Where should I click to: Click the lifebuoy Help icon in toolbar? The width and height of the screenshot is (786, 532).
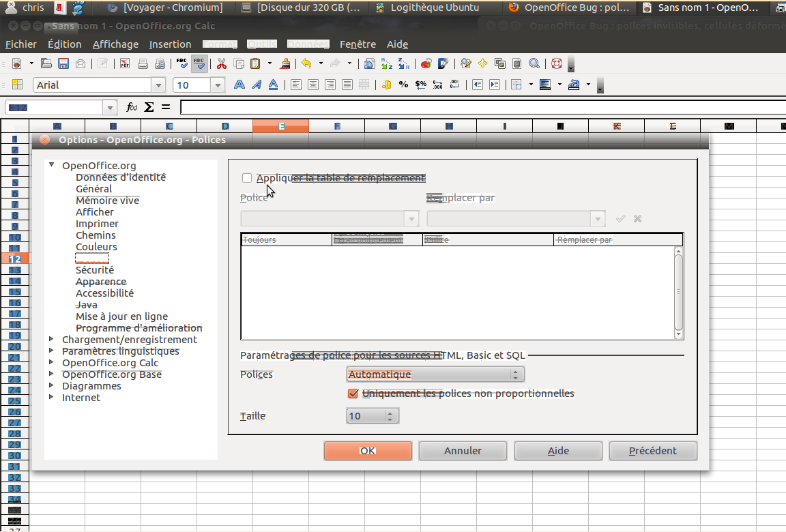(557, 63)
